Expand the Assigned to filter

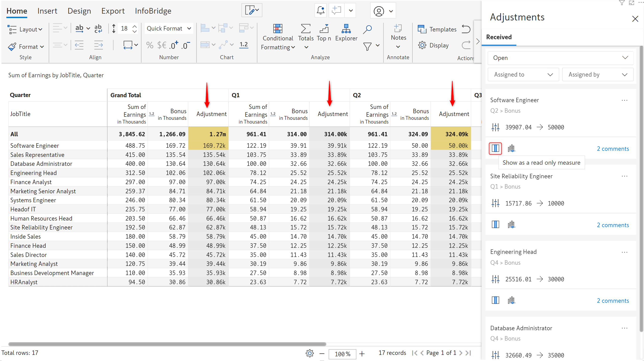click(x=523, y=74)
